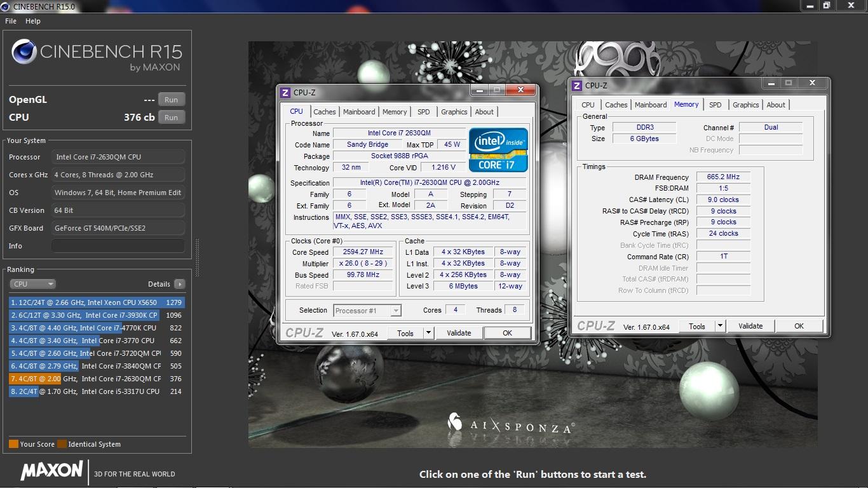Click the Command Rate value 1T
The width and height of the screenshot is (868, 488).
(723, 257)
